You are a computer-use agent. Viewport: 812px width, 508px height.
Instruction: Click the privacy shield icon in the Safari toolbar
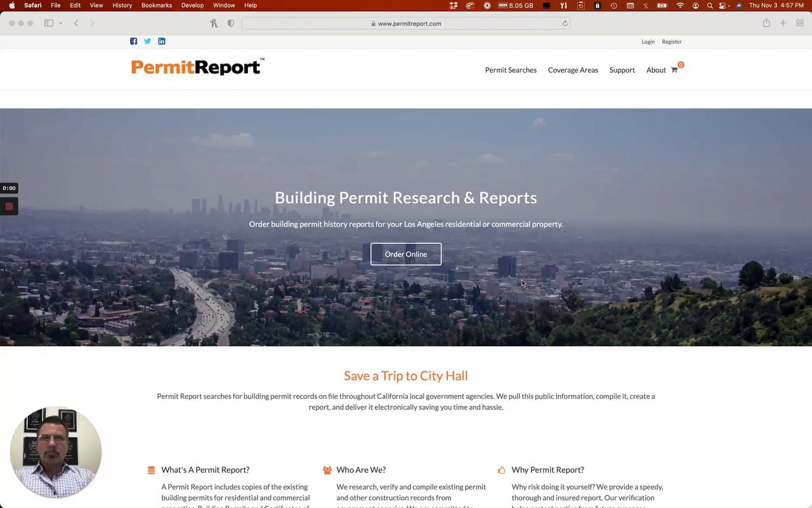coord(231,23)
